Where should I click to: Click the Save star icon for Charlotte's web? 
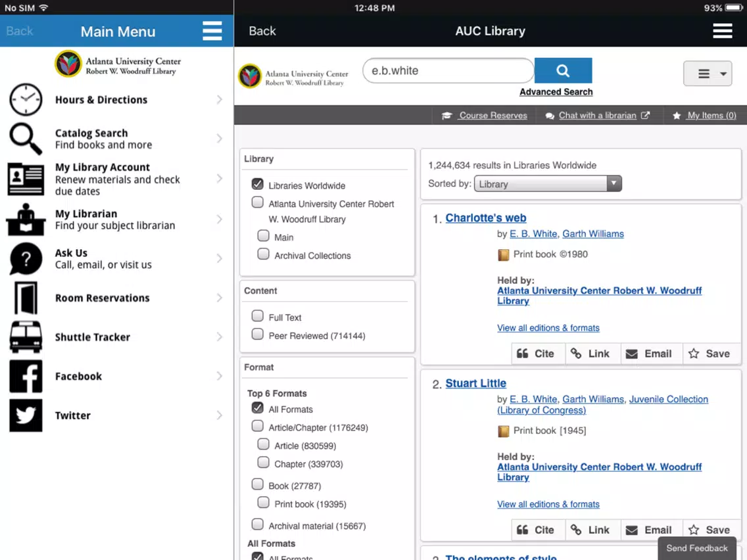(694, 354)
